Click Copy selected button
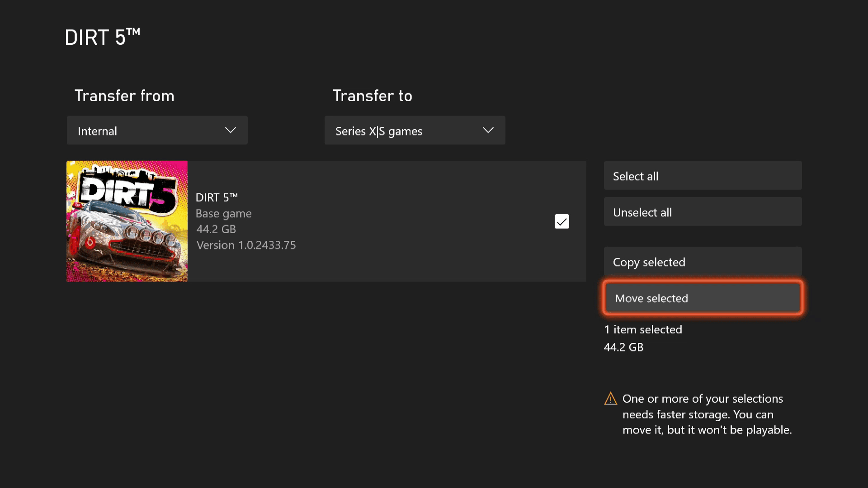The image size is (868, 488). [703, 262]
